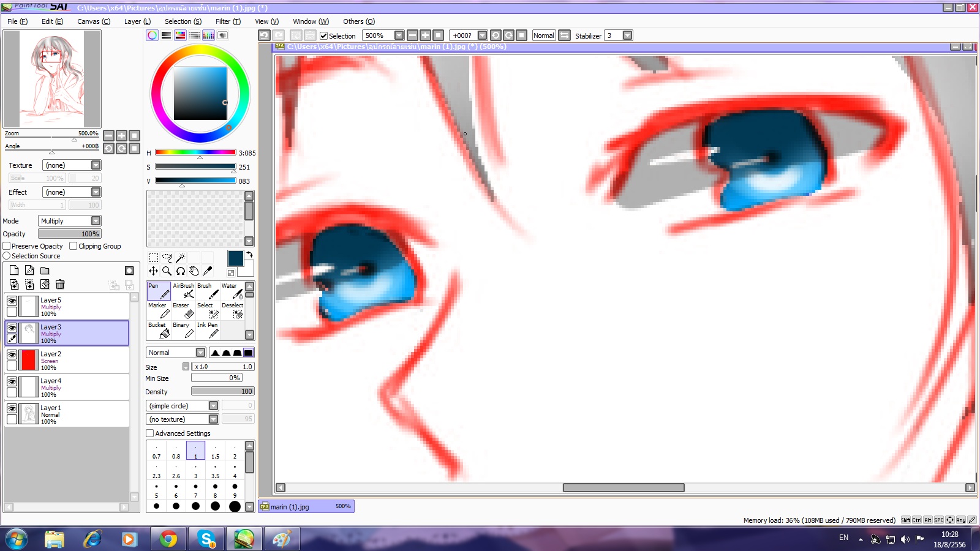The width and height of the screenshot is (980, 551).
Task: Open the Edit menu
Action: click(x=52, y=21)
